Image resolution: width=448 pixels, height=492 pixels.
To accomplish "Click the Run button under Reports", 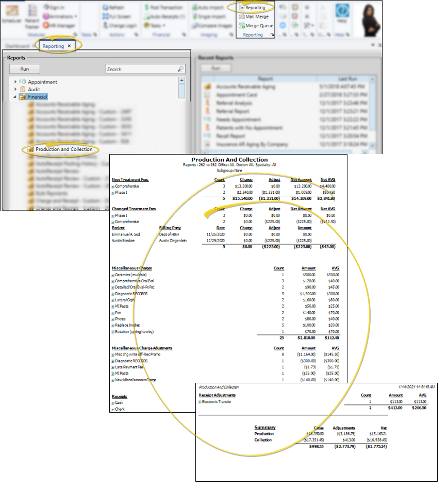I will 24,69.
